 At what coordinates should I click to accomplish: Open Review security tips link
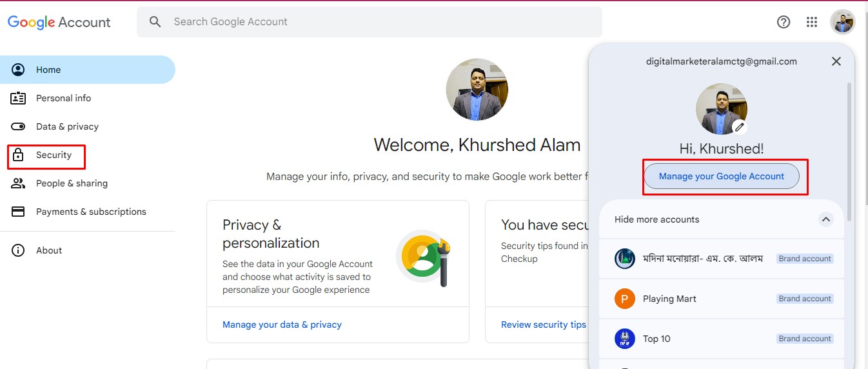[544, 324]
